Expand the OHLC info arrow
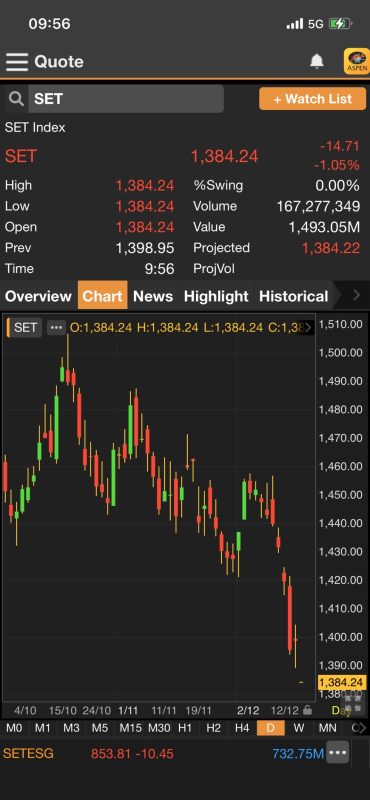370x800 pixels. click(x=308, y=328)
